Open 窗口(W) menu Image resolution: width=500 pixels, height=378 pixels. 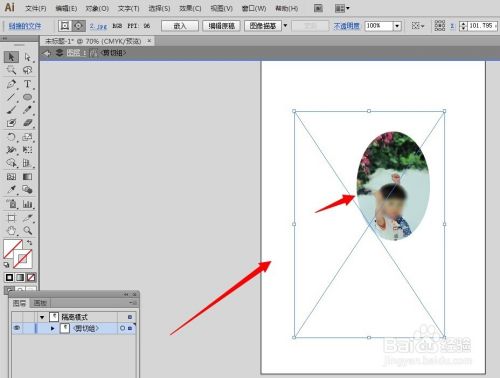coord(254,8)
